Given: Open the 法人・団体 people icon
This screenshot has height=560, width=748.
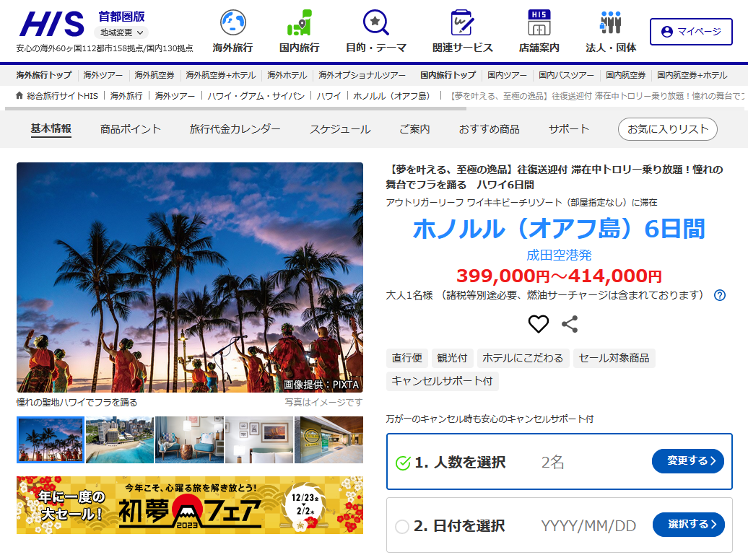Looking at the screenshot, I should (x=611, y=22).
